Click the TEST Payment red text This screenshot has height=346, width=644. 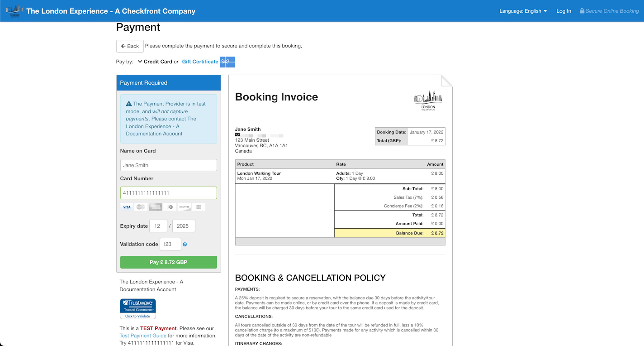point(158,328)
